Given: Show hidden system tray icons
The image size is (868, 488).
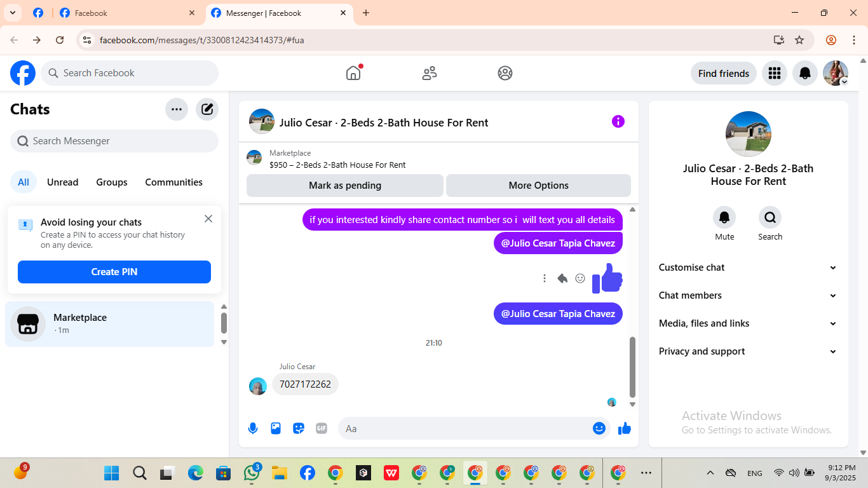Looking at the screenshot, I should pos(710,473).
